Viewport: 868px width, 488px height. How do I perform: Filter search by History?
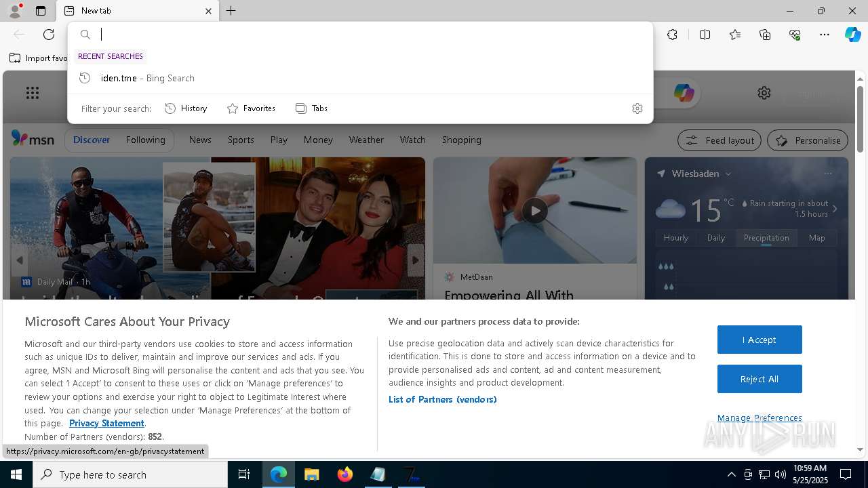pyautogui.click(x=186, y=108)
